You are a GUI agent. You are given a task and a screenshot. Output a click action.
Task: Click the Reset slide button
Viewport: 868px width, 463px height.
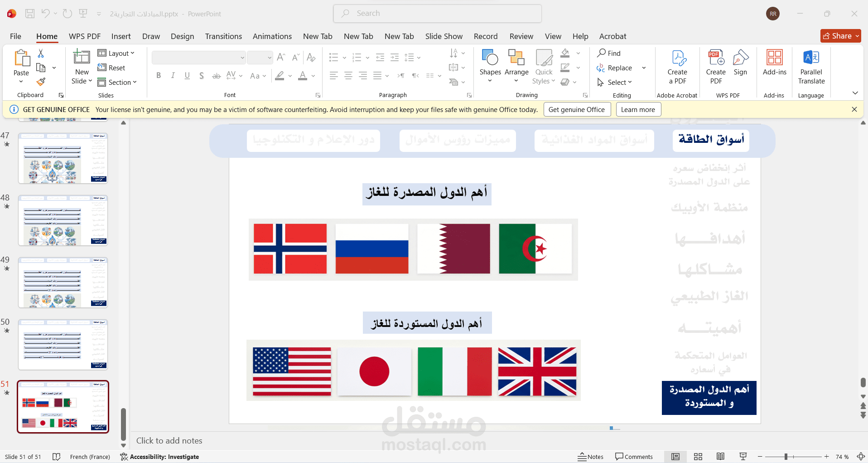tap(111, 68)
